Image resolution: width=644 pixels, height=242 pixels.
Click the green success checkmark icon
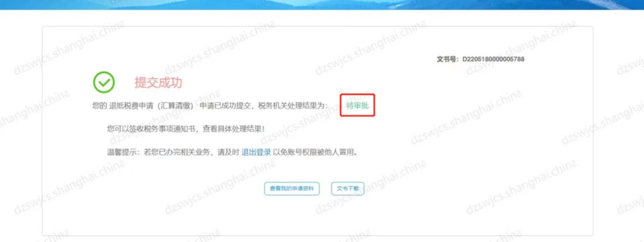pos(104,82)
